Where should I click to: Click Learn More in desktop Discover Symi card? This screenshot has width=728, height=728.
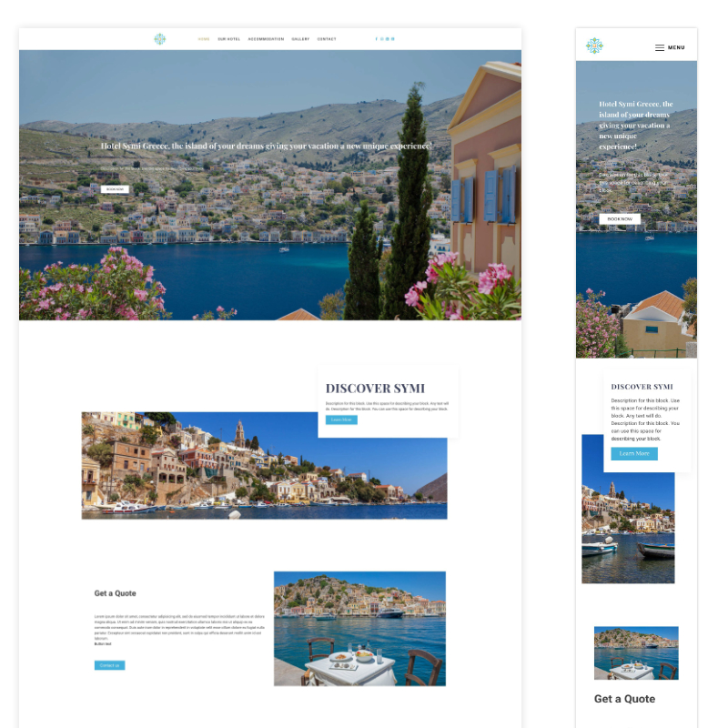pyautogui.click(x=341, y=420)
